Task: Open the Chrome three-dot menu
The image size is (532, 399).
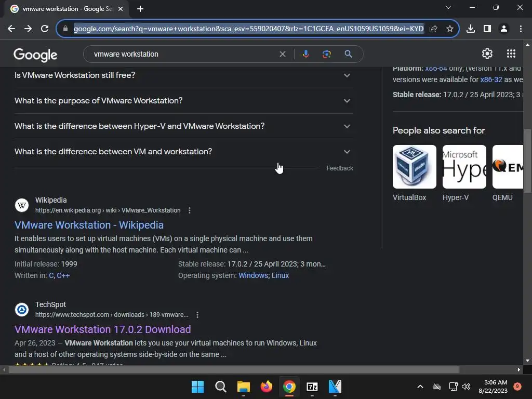Action: [521, 29]
